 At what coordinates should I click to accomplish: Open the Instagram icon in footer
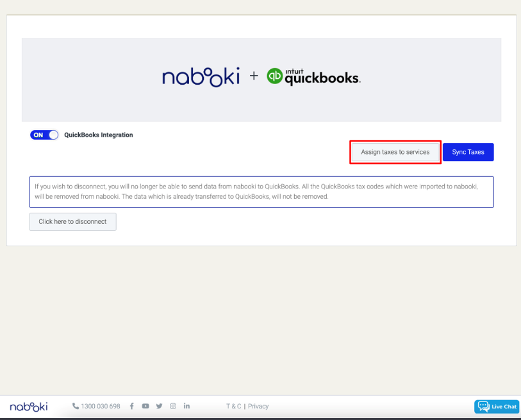pos(173,406)
